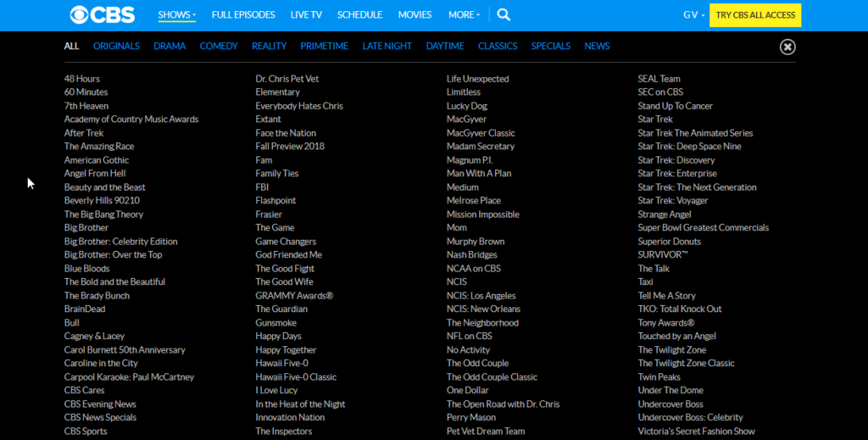The width and height of the screenshot is (868, 440).
Task: Open Blue Bloods
Action: pos(87,269)
